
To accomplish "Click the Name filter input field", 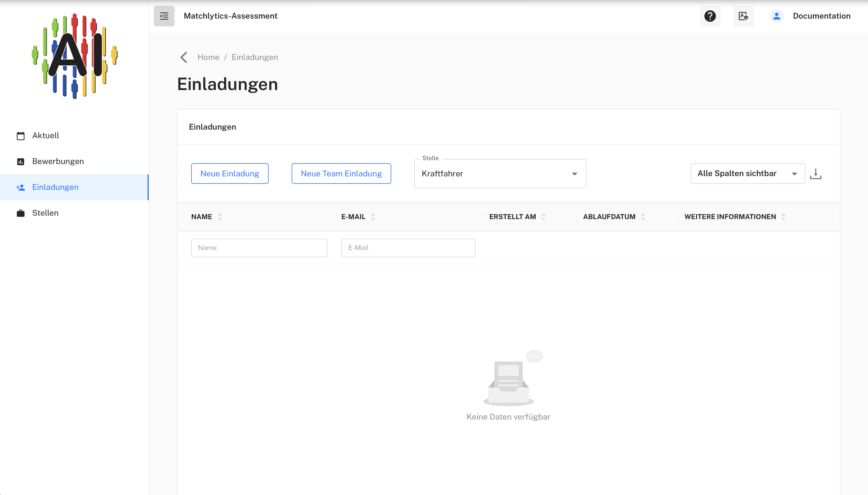I will coord(259,248).
